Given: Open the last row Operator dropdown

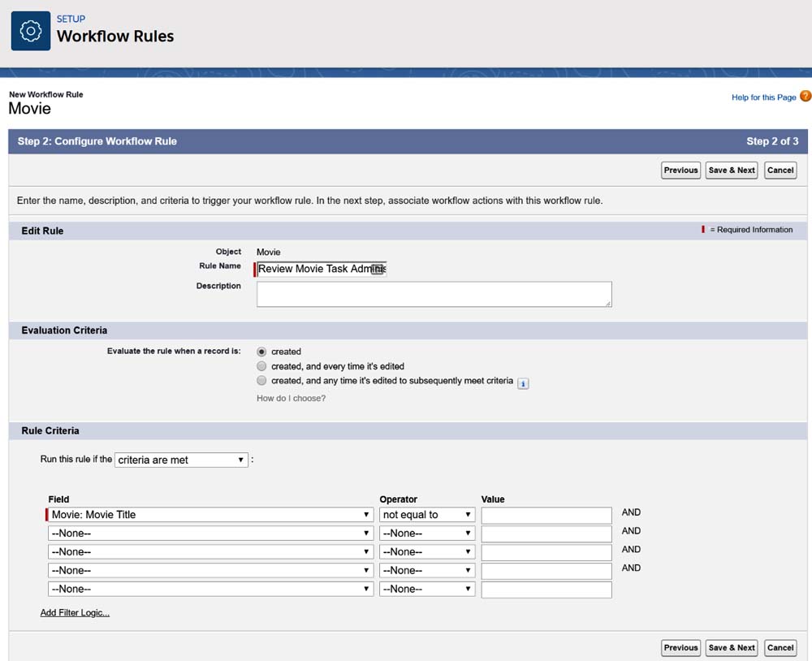Looking at the screenshot, I should [427, 589].
